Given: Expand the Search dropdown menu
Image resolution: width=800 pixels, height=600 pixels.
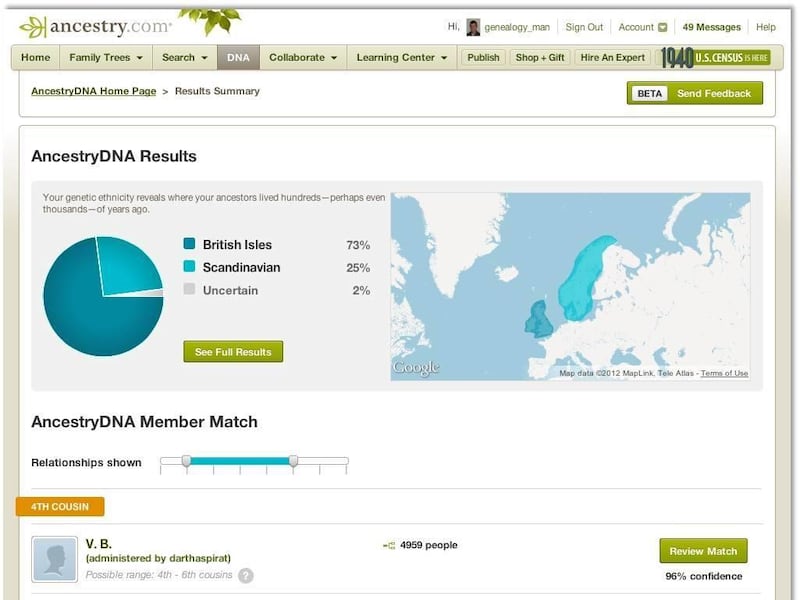Looking at the screenshot, I should pyautogui.click(x=185, y=57).
